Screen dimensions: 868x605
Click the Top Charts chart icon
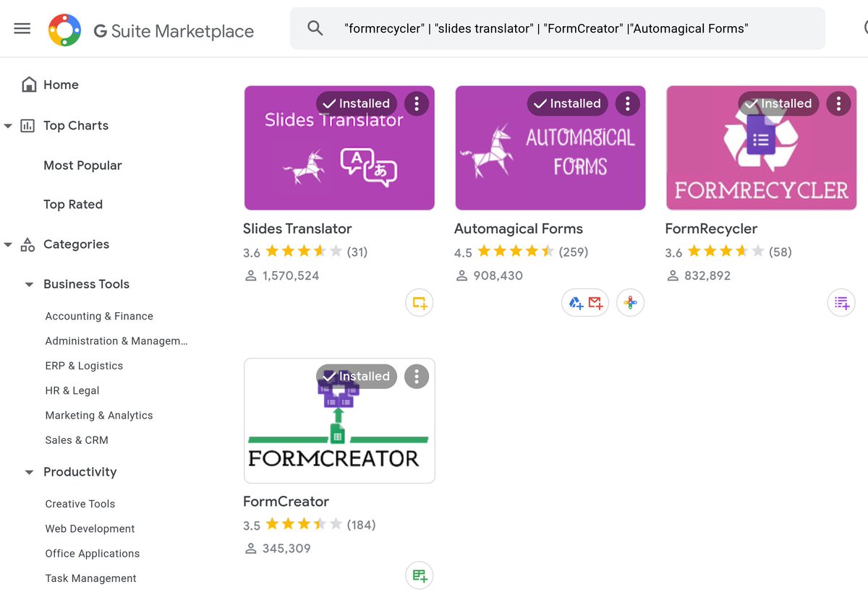pos(27,126)
